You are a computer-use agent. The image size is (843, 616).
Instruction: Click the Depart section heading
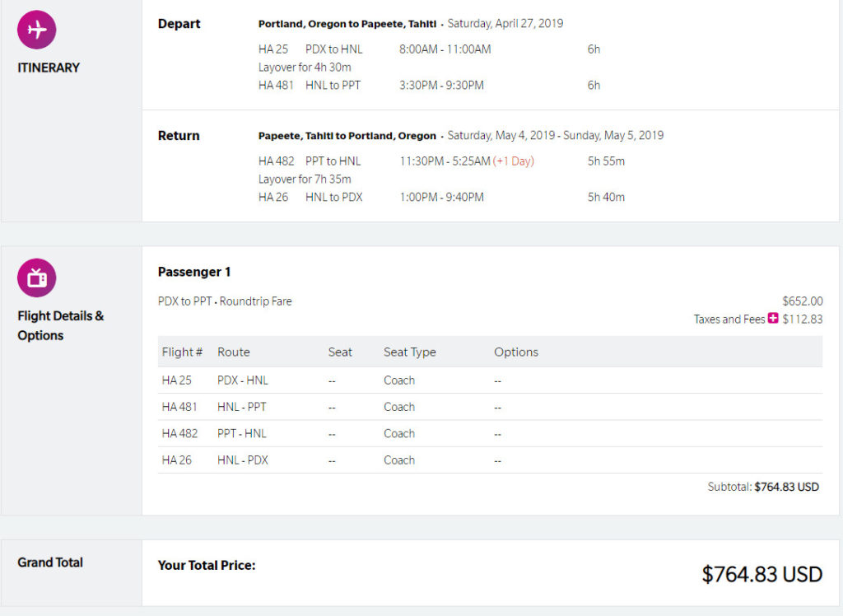[179, 24]
